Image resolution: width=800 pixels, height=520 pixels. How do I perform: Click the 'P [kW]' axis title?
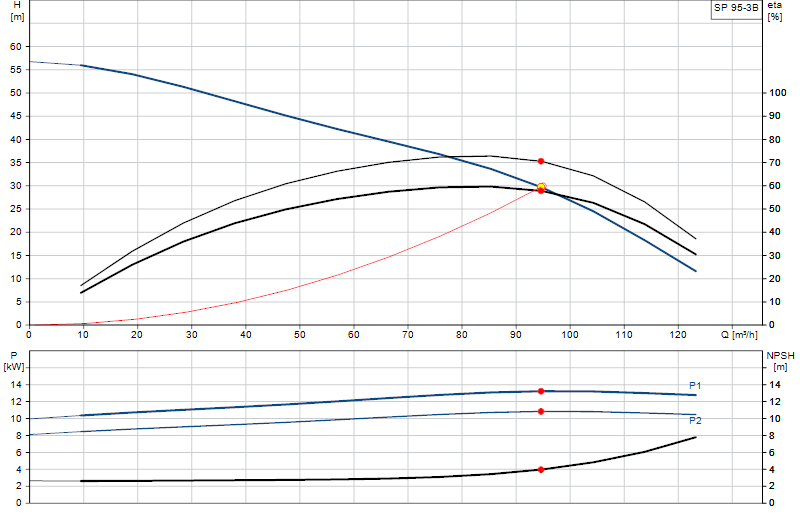13,361
